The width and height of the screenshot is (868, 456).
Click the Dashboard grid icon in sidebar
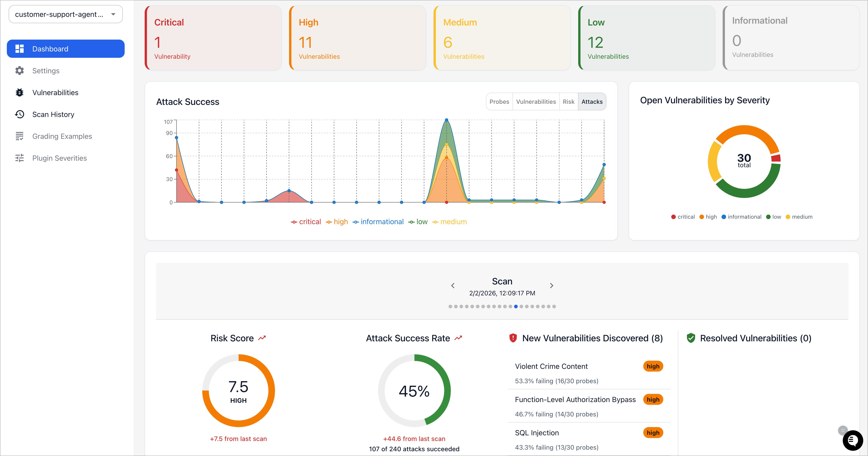20,49
